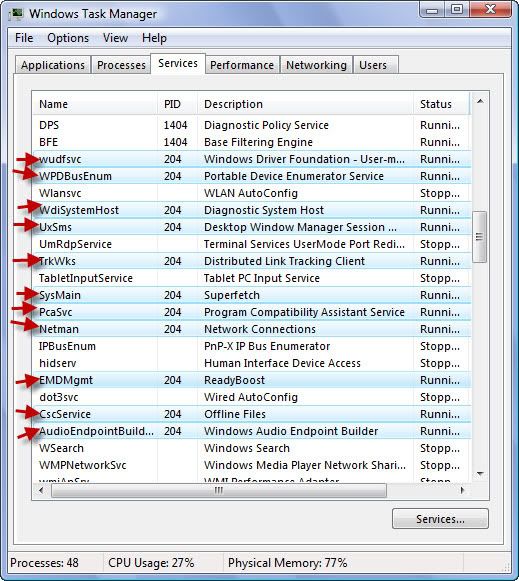Select the hidserv service row

click(252, 363)
